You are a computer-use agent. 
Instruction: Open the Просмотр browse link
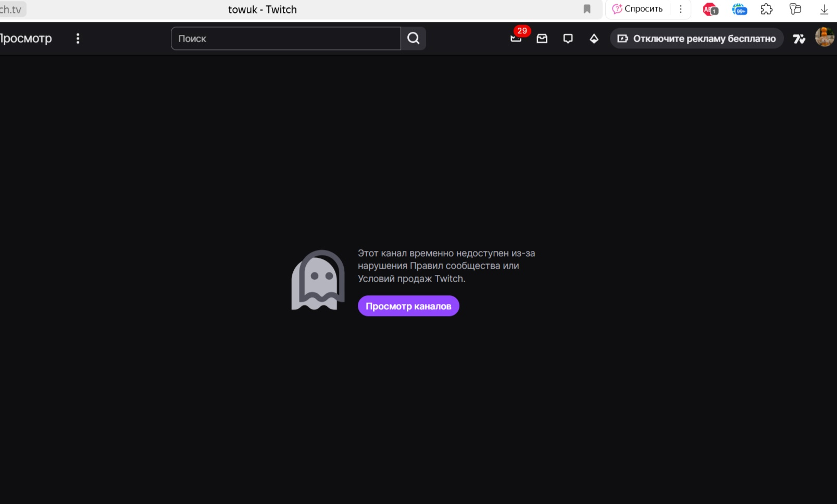tap(26, 39)
